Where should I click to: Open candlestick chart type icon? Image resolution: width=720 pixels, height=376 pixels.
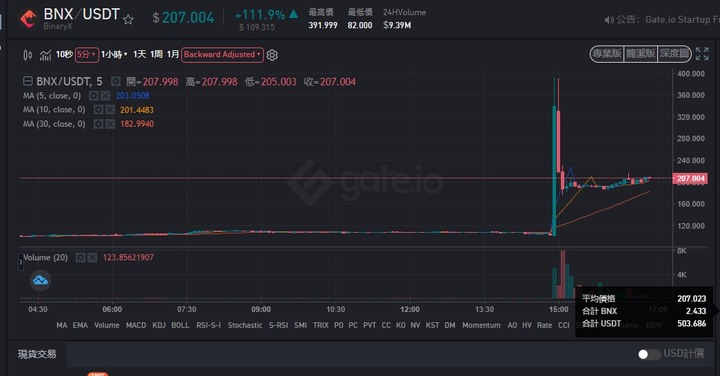[x=28, y=55]
